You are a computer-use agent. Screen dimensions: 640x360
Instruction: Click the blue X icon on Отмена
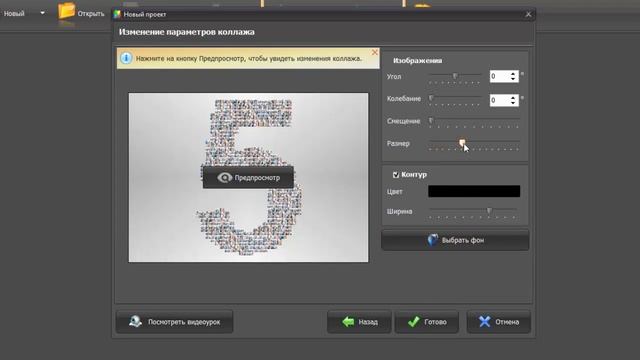pos(484,322)
